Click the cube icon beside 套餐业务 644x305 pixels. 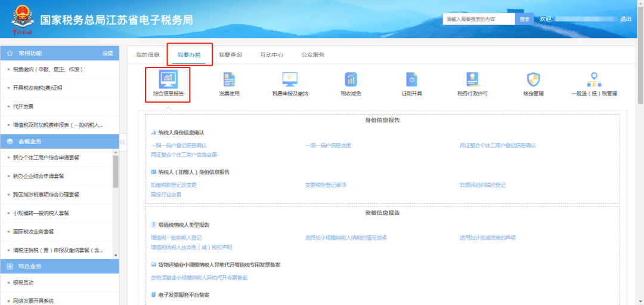(x=10, y=141)
